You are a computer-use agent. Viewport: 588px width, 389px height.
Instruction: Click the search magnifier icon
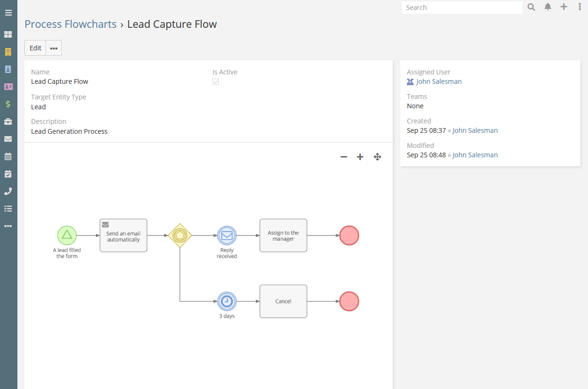[x=531, y=7]
